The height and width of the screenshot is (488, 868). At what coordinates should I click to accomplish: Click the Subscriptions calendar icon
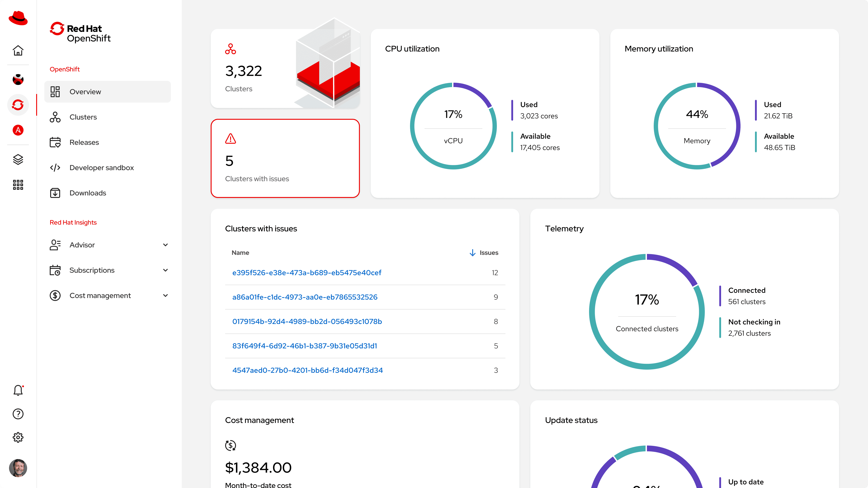[55, 270]
